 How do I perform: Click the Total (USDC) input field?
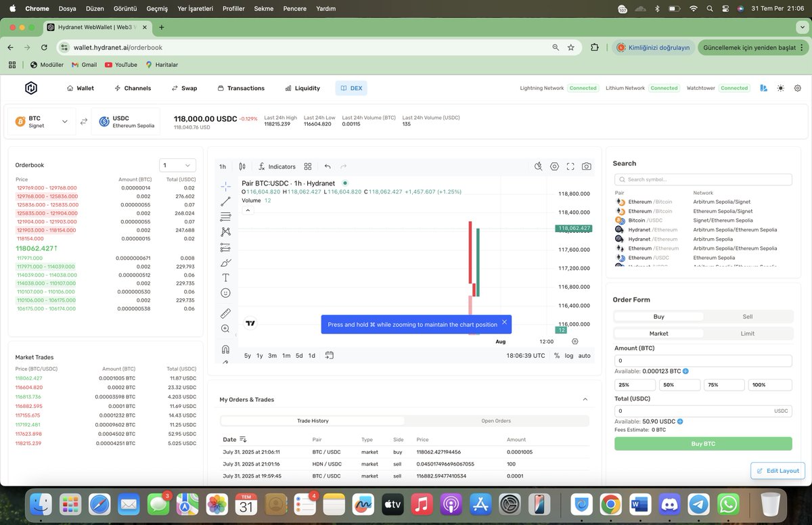[x=703, y=411]
